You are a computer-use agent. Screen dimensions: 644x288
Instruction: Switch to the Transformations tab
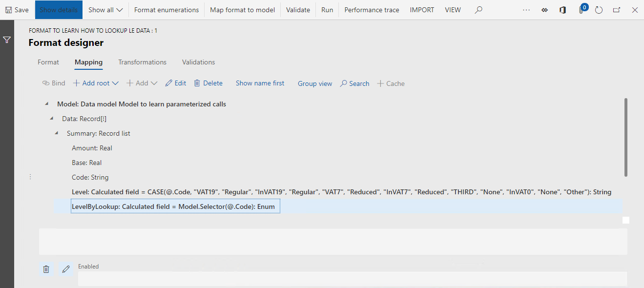pyautogui.click(x=142, y=62)
